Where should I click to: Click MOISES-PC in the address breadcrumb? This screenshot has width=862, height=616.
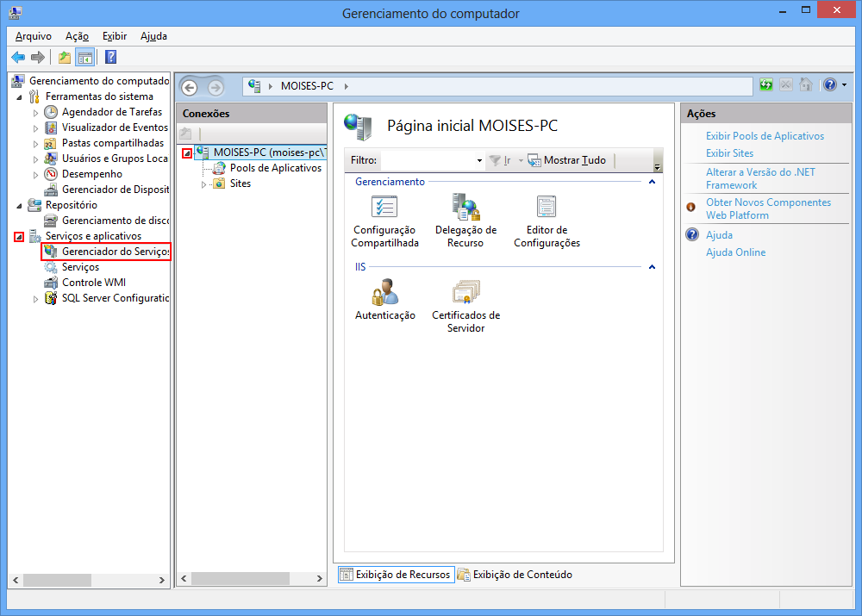tap(307, 86)
